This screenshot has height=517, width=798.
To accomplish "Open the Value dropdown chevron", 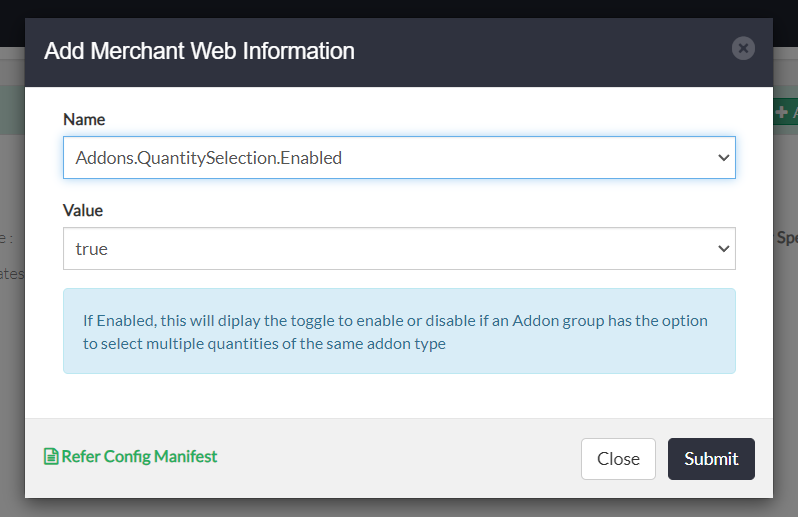I will click(x=723, y=249).
